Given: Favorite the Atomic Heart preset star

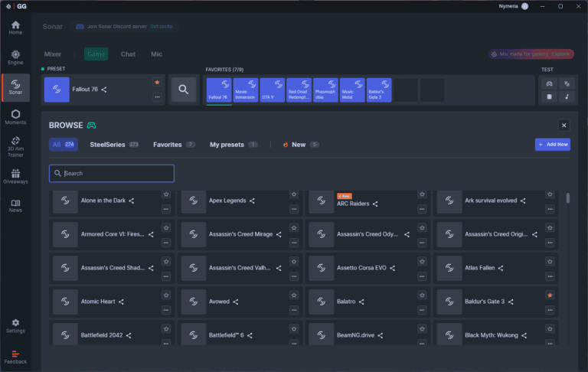Looking at the screenshot, I should coord(165,295).
